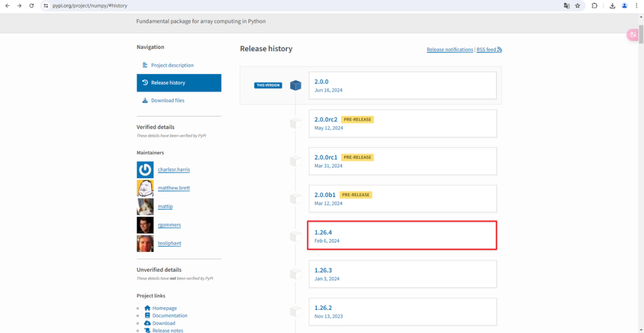Click the translate page icon in address bar
Image resolution: width=644 pixels, height=333 pixels.
tap(567, 6)
